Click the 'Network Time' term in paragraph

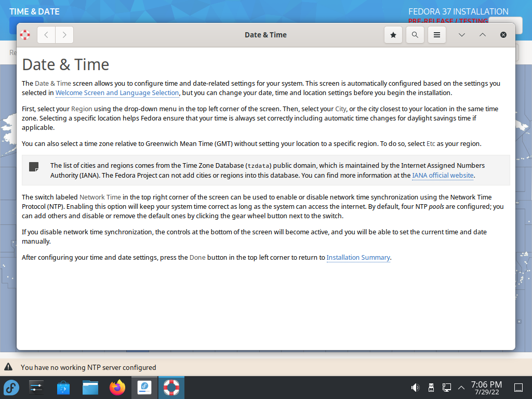(x=100, y=197)
